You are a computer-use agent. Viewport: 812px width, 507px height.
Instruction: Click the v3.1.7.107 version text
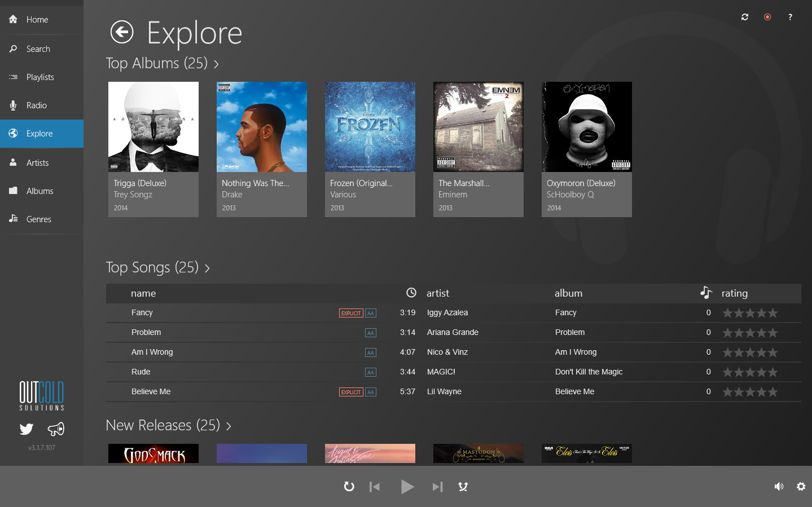[x=42, y=448]
